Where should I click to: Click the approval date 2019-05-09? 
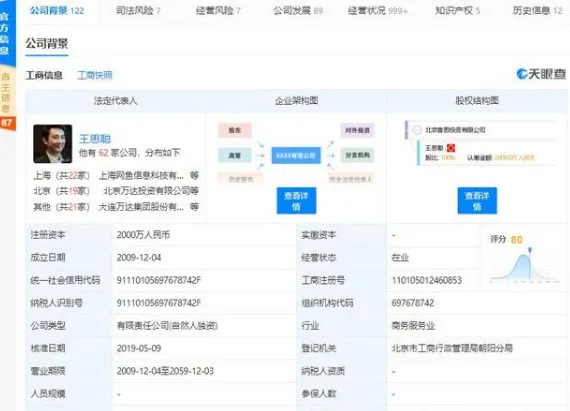click(139, 348)
